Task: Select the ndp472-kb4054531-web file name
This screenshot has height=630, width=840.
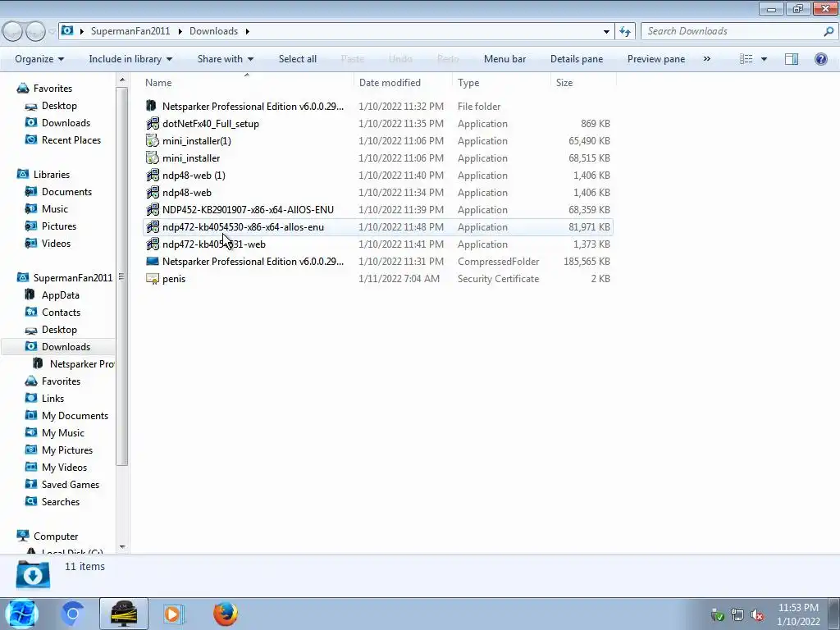Action: point(214,244)
